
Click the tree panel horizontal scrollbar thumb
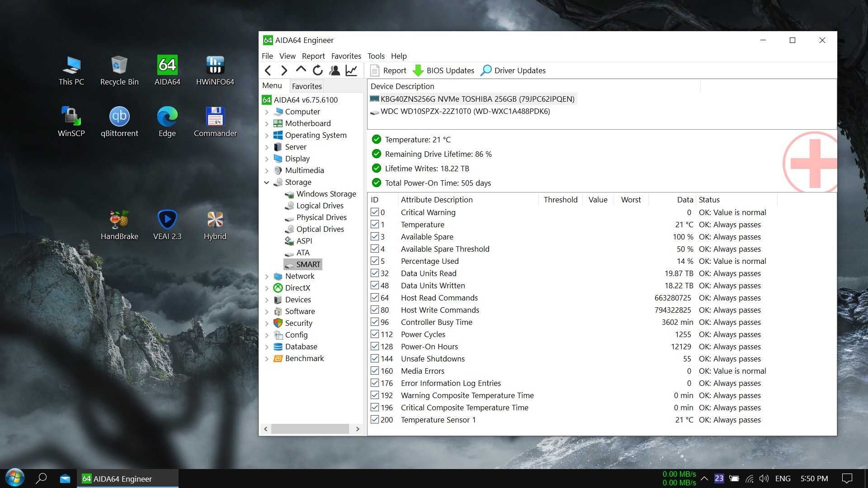[x=310, y=429]
